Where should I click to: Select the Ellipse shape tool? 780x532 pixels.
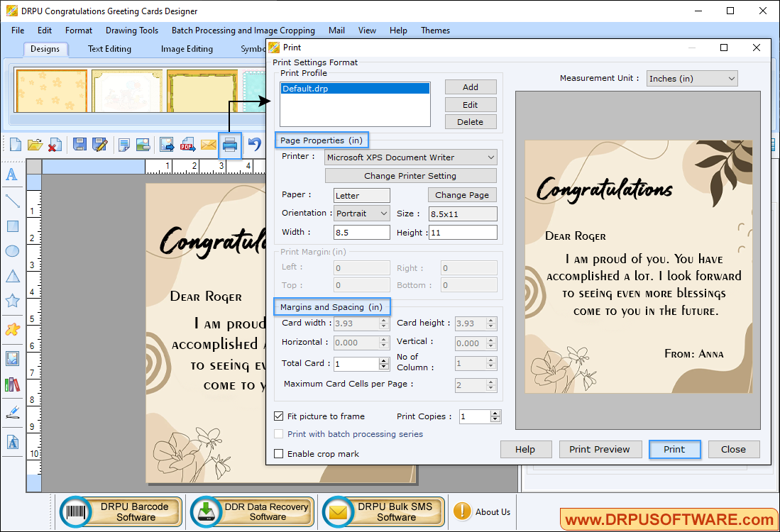pos(13,252)
